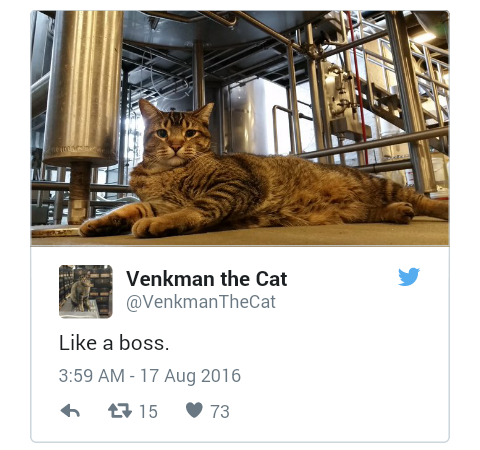
Task: Click the cat's hind paw in photo
Action: point(400,212)
